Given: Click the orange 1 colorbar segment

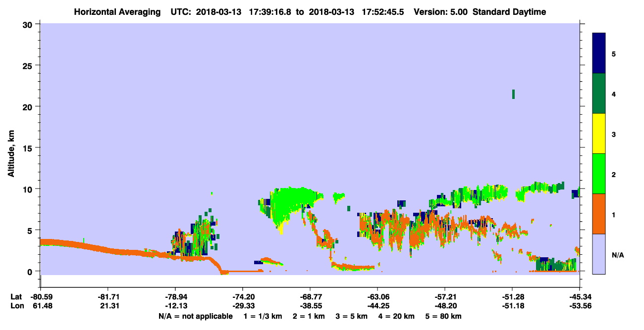Looking at the screenshot, I should coord(599,214).
